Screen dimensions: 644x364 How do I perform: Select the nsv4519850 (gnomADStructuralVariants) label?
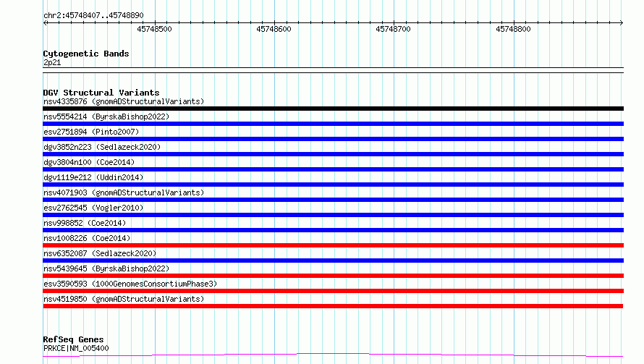point(124,299)
